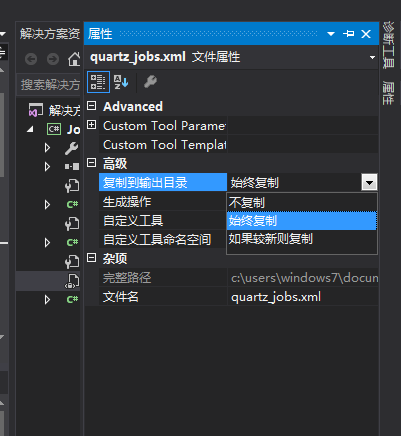Switch to Alphabetical sort view icon

pyautogui.click(x=121, y=82)
